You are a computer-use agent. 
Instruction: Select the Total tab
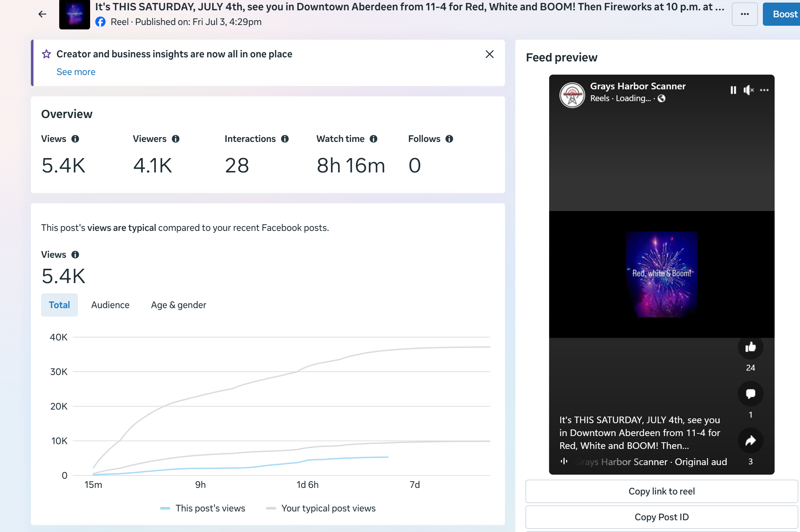point(59,305)
